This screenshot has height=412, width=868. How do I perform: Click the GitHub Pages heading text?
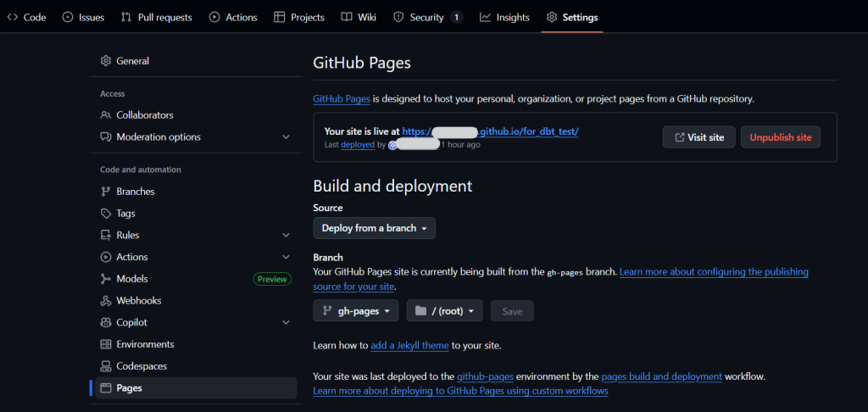point(362,63)
